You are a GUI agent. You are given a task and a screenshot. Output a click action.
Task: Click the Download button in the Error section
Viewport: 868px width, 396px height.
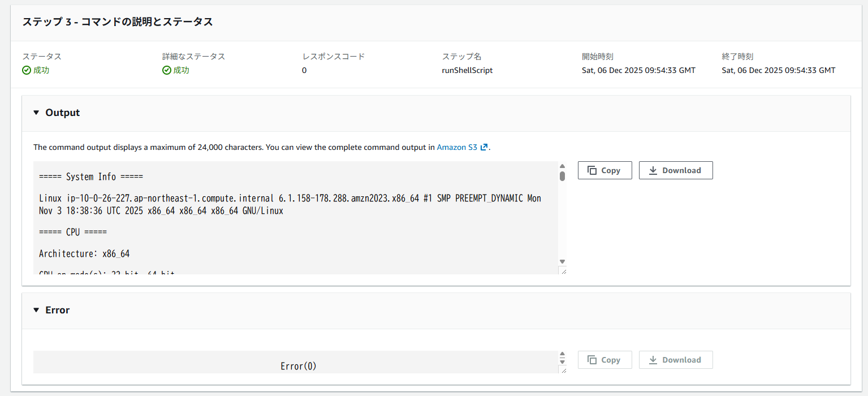pyautogui.click(x=675, y=360)
